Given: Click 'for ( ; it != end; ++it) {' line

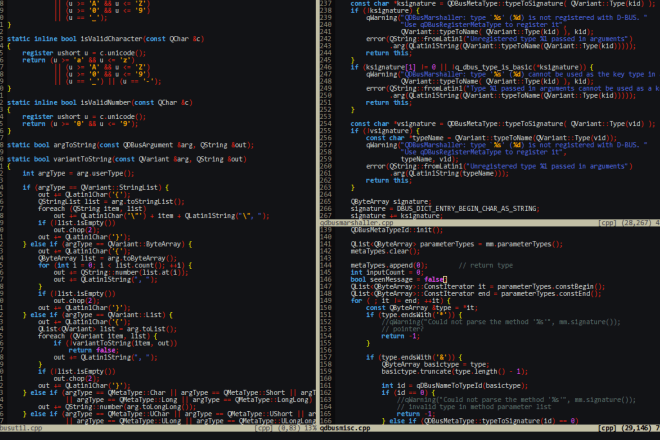Looking at the screenshot, I should point(401,301).
